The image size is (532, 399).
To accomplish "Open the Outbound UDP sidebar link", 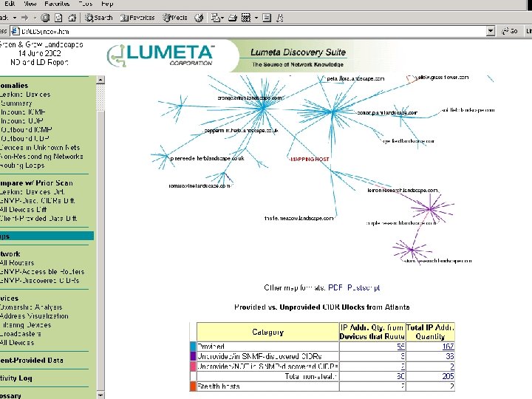I will tap(25, 138).
